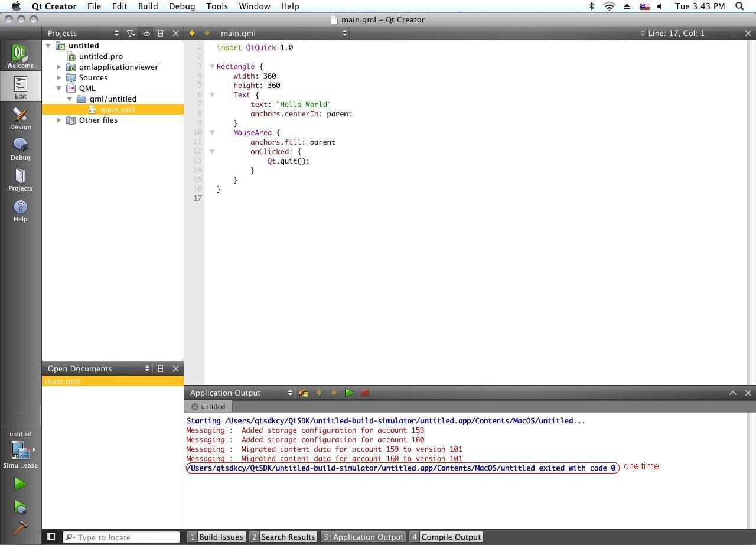Select untitled.pro in project tree
Image resolution: width=756 pixels, height=545 pixels.
point(101,56)
